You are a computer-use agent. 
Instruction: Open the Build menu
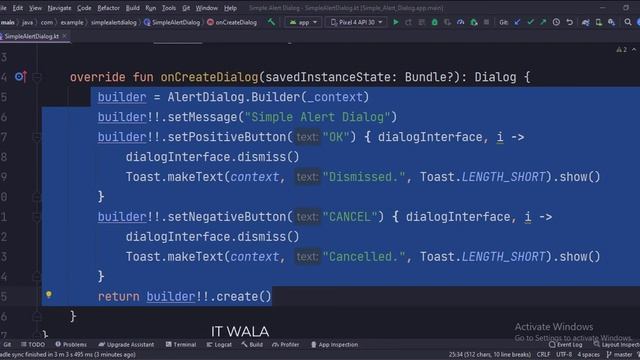click(133, 8)
